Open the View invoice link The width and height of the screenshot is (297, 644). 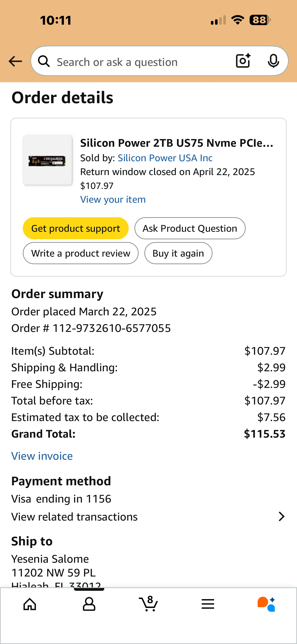pos(42,456)
